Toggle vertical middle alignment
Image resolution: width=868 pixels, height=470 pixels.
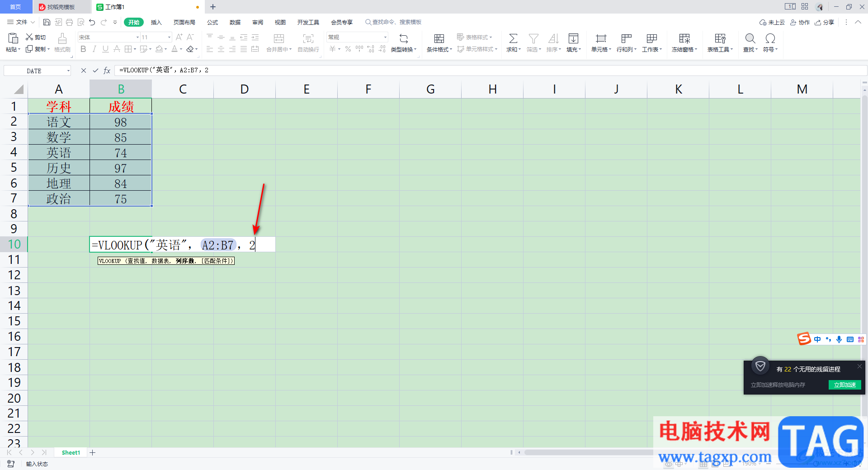pos(221,37)
